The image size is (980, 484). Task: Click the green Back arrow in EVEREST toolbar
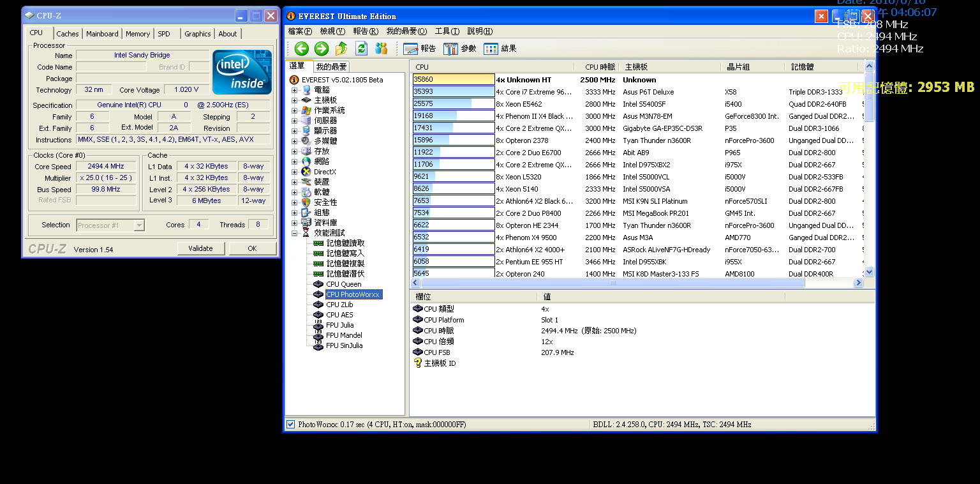[x=302, y=49]
